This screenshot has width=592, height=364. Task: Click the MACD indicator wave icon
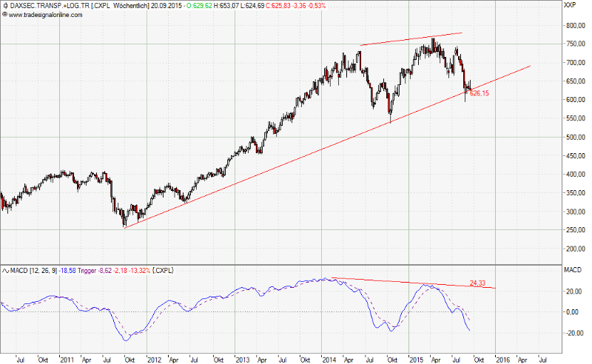click(x=4, y=270)
